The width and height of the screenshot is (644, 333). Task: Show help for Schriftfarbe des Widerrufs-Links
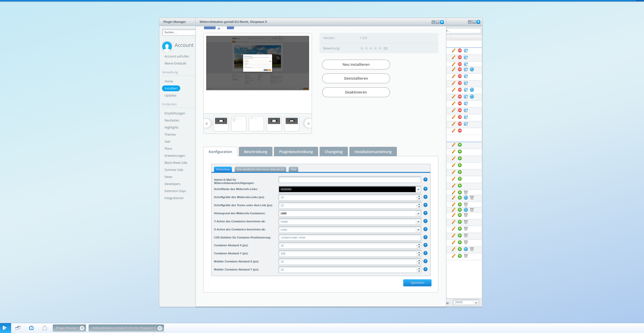pyautogui.click(x=425, y=189)
